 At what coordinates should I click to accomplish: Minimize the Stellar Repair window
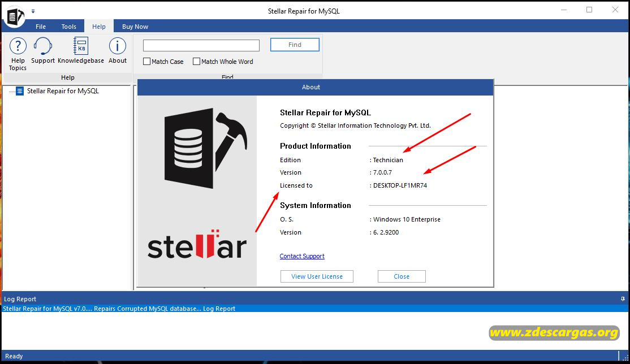point(564,10)
